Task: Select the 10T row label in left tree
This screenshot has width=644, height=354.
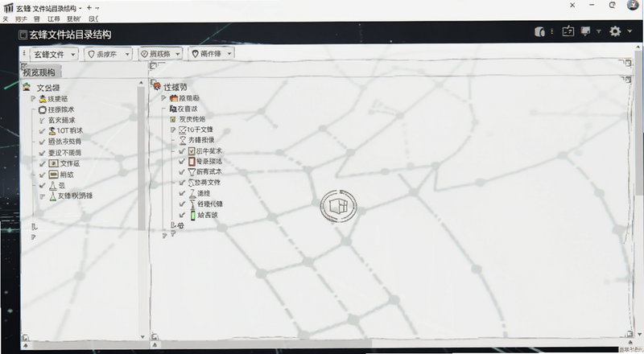Action: tap(70, 130)
